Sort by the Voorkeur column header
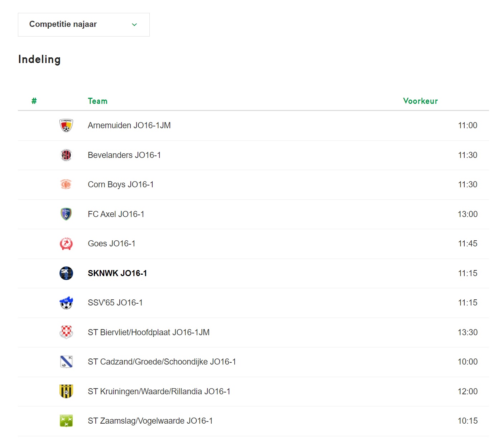The image size is (503, 448). (420, 101)
